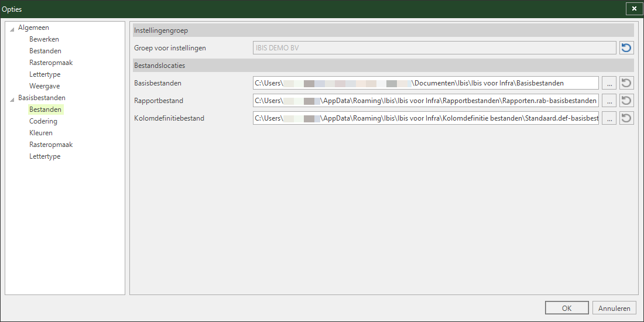This screenshot has width=644, height=322.
Task: Reset the Rapportbestand path to default
Action: point(626,101)
